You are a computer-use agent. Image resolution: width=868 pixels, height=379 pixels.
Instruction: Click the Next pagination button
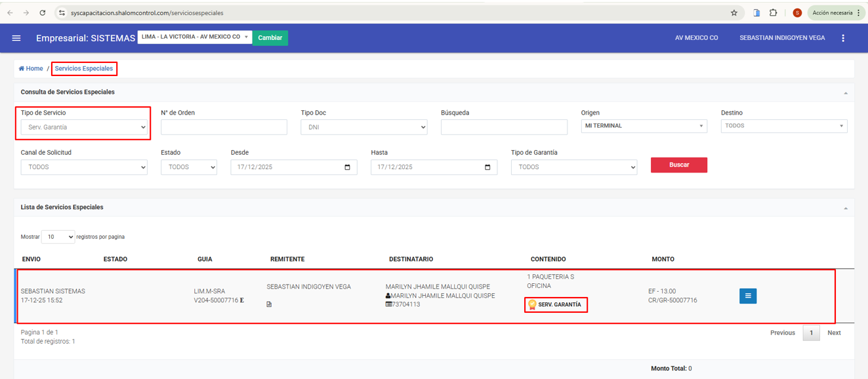pos(834,333)
